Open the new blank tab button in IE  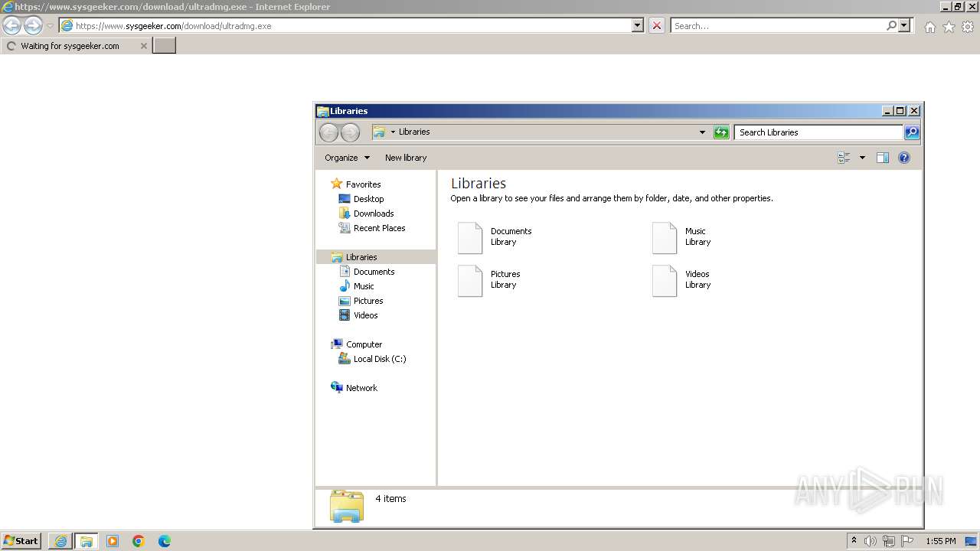(x=165, y=46)
